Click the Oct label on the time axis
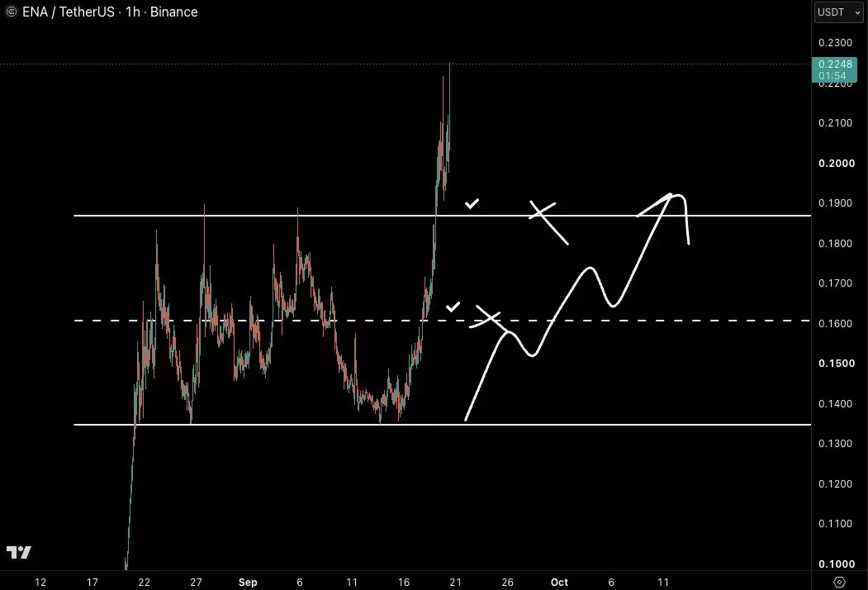Image resolution: width=868 pixels, height=590 pixels. [x=559, y=582]
